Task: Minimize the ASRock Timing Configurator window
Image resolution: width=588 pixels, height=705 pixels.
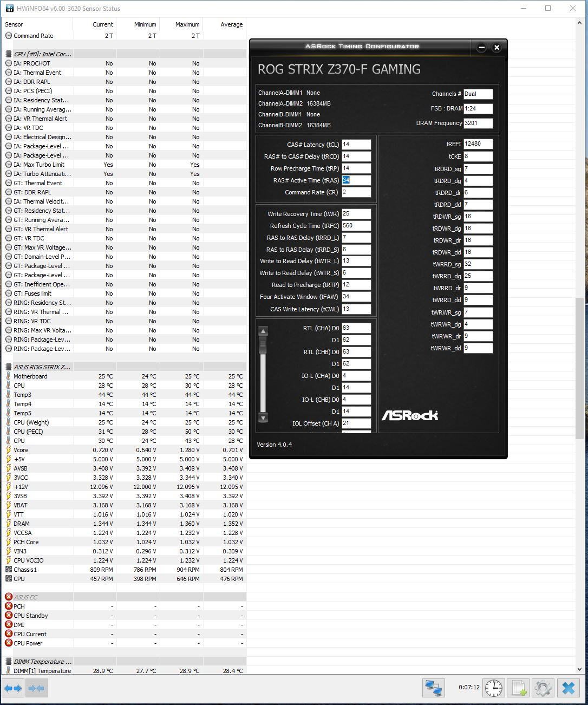Action: point(481,48)
